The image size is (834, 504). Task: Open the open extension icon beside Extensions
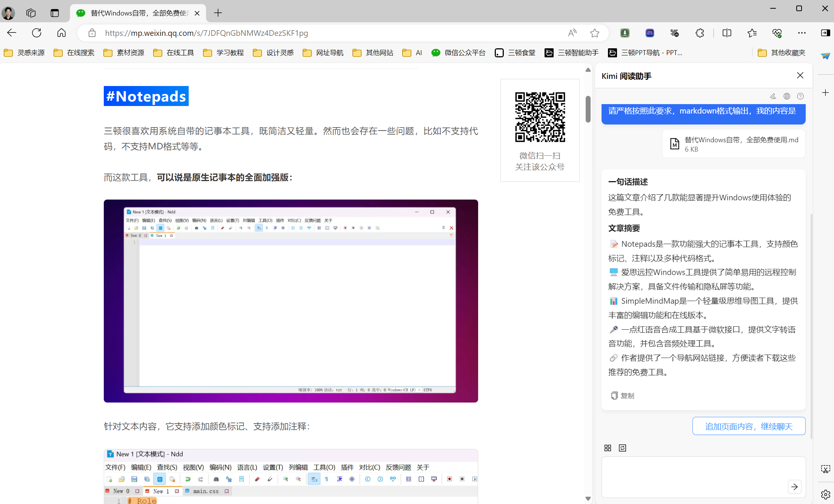point(675,33)
